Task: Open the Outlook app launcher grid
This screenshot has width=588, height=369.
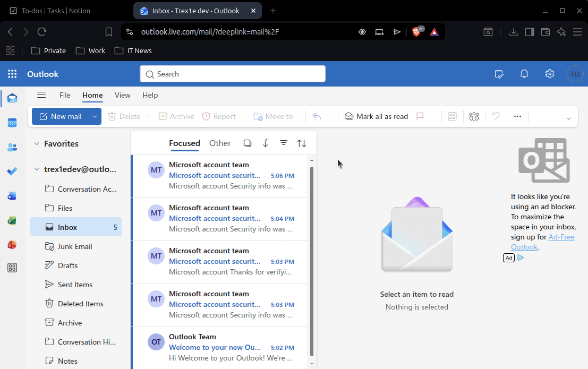Action: click(x=12, y=74)
